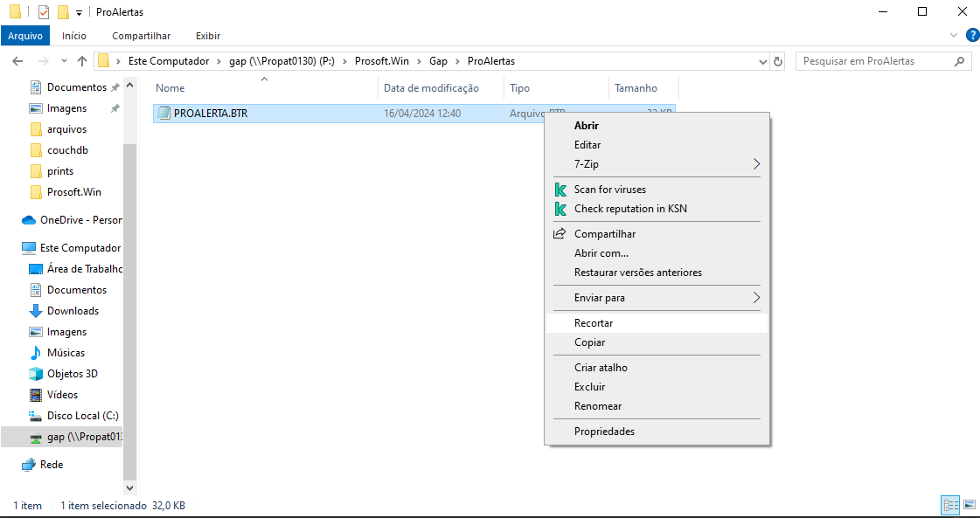The height and width of the screenshot is (518, 980).
Task: Click the Pesquisar em ProAlertas search box
Action: [x=874, y=61]
